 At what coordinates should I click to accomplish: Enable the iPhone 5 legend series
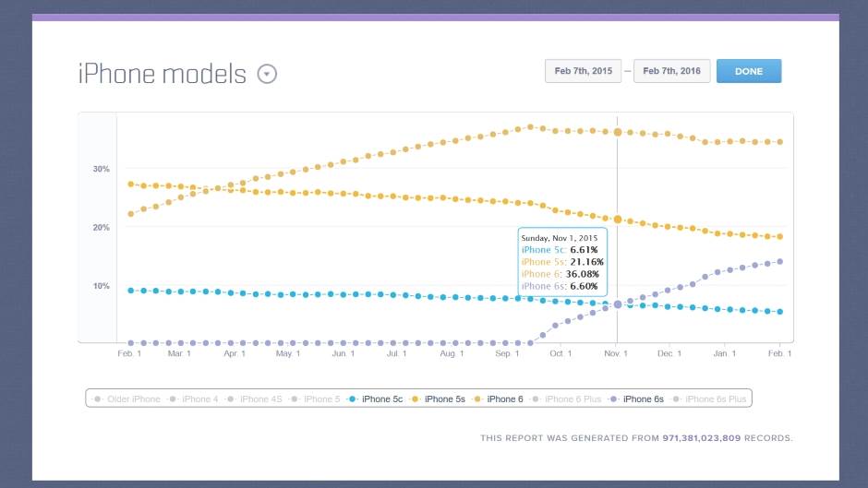point(318,399)
